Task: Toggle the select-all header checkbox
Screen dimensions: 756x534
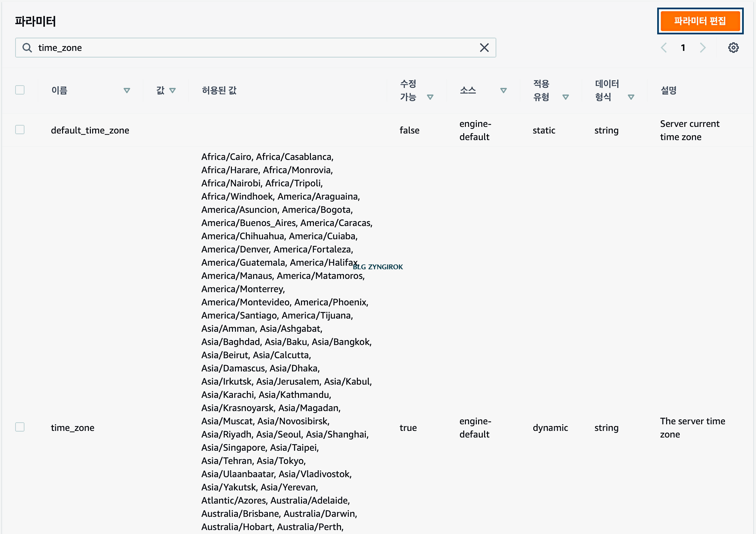Action: point(20,90)
